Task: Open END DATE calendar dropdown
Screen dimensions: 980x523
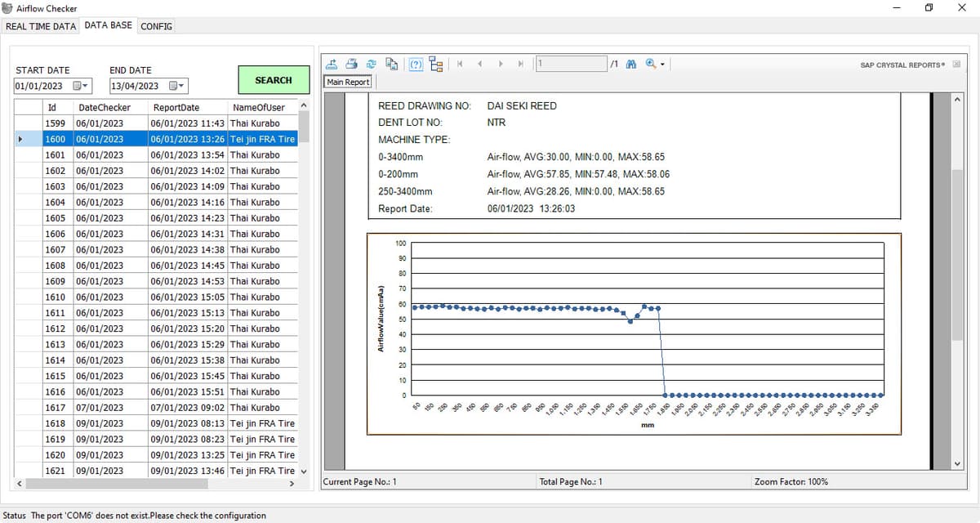Action: click(177, 86)
